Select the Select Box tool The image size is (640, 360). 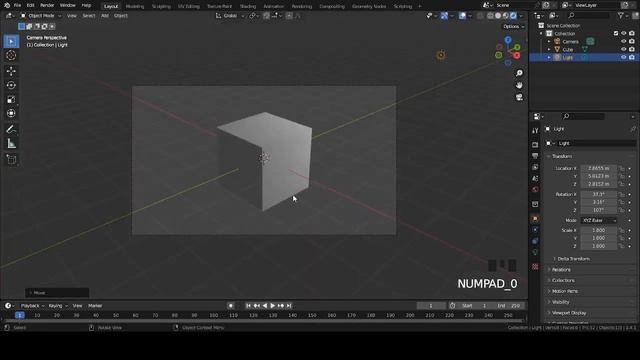click(x=11, y=41)
